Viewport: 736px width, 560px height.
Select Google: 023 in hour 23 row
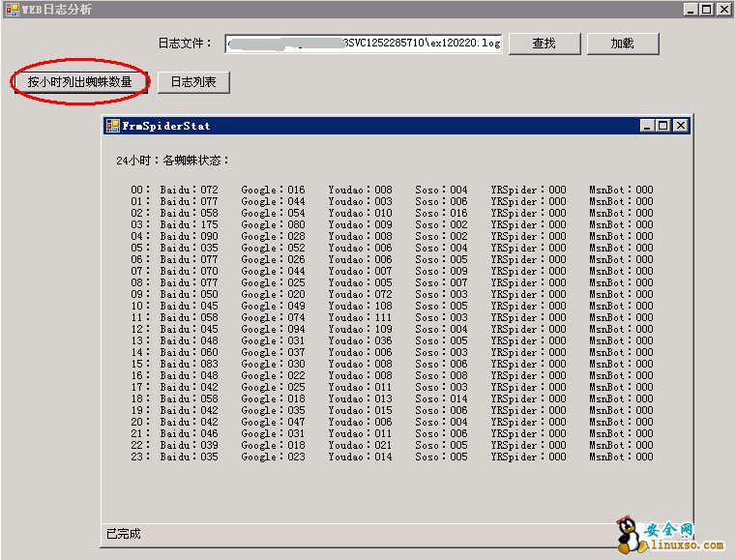tap(273, 457)
